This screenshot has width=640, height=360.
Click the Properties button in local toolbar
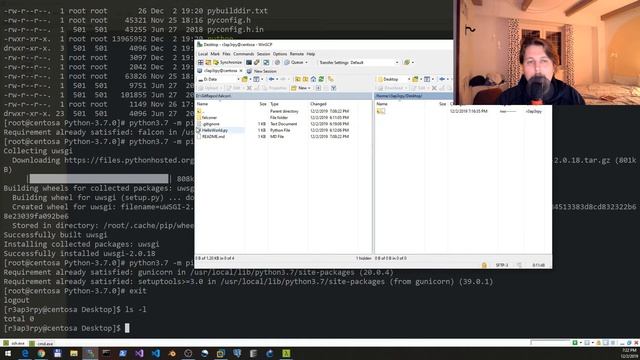tap(274, 88)
